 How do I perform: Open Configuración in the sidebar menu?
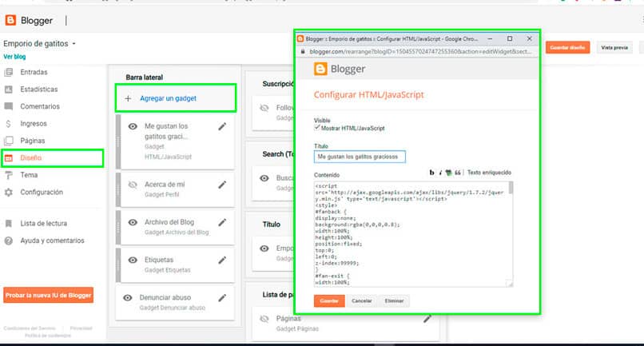click(x=42, y=193)
